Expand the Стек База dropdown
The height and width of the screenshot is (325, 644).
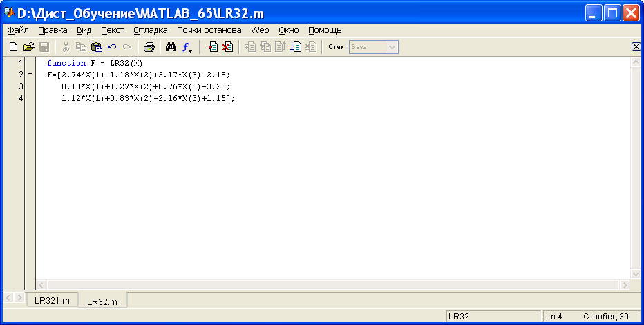tap(392, 47)
